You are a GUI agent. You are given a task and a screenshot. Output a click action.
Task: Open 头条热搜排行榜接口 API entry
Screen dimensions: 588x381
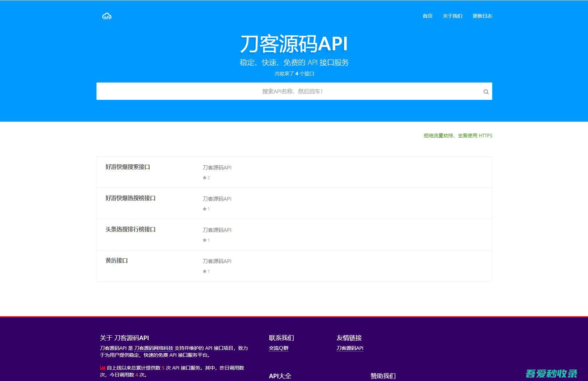[x=131, y=229]
